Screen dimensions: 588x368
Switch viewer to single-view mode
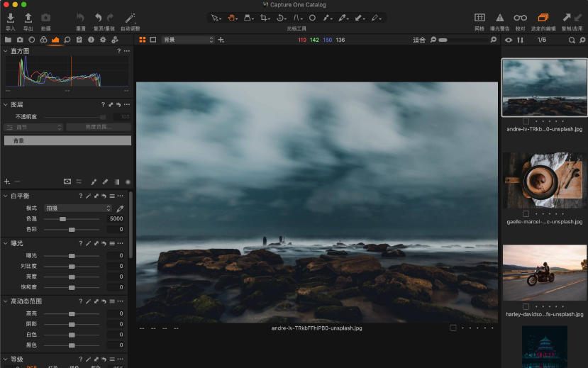tap(153, 40)
